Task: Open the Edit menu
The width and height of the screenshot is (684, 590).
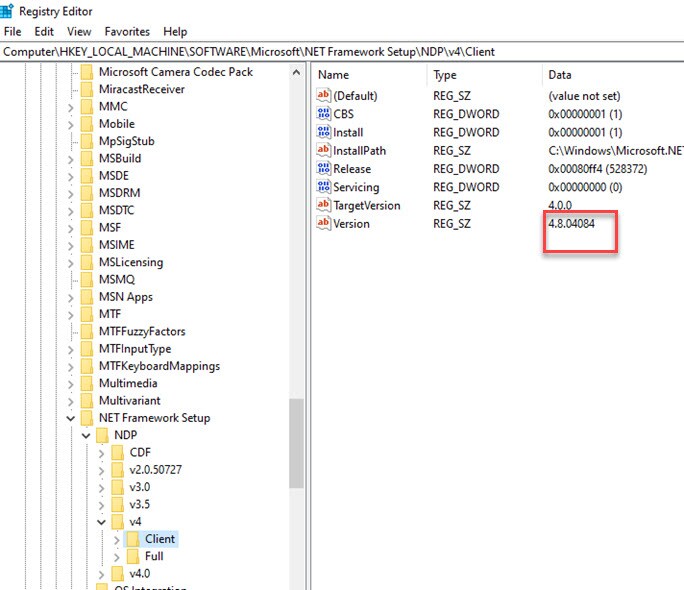Action: point(44,32)
